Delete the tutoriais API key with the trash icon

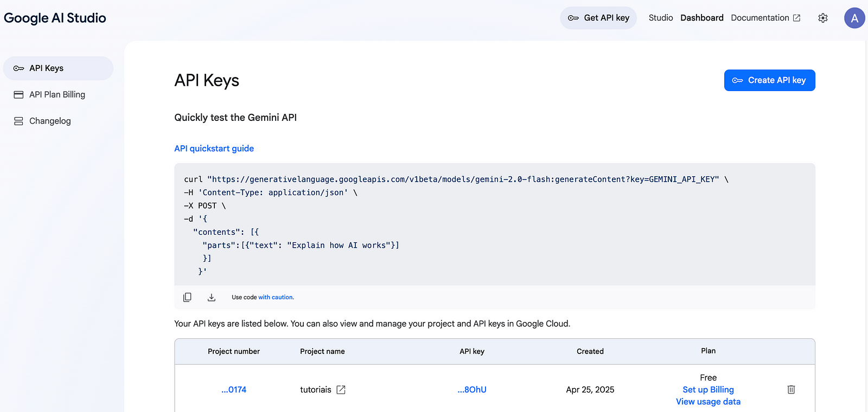[x=791, y=389]
